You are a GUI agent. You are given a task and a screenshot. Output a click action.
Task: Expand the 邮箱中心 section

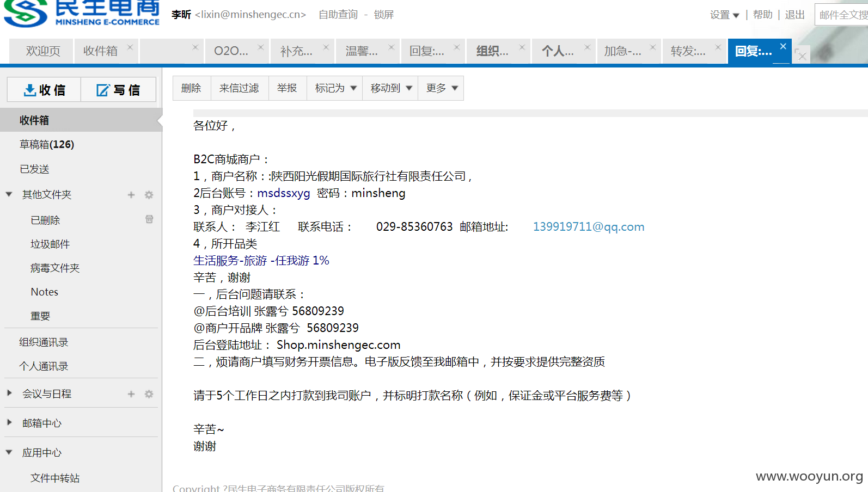[x=9, y=422]
